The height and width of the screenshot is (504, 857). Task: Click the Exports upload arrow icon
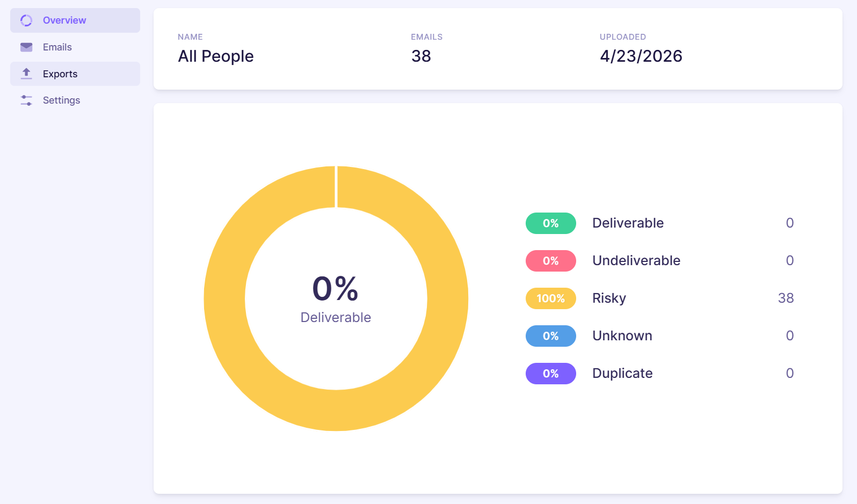point(26,74)
